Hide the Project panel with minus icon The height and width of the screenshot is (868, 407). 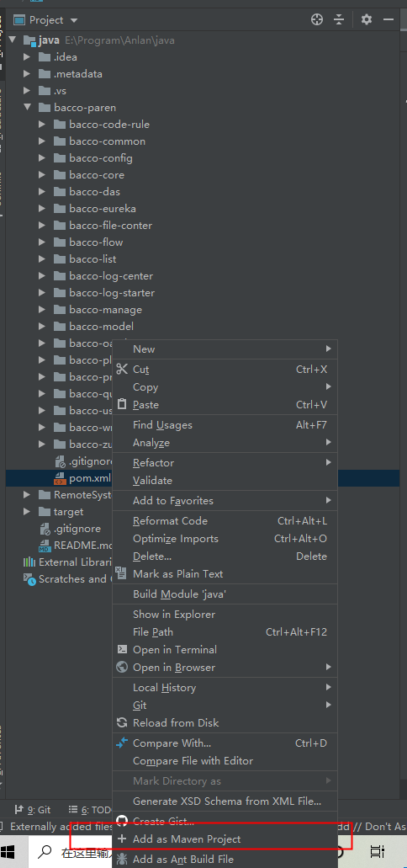pos(388,20)
